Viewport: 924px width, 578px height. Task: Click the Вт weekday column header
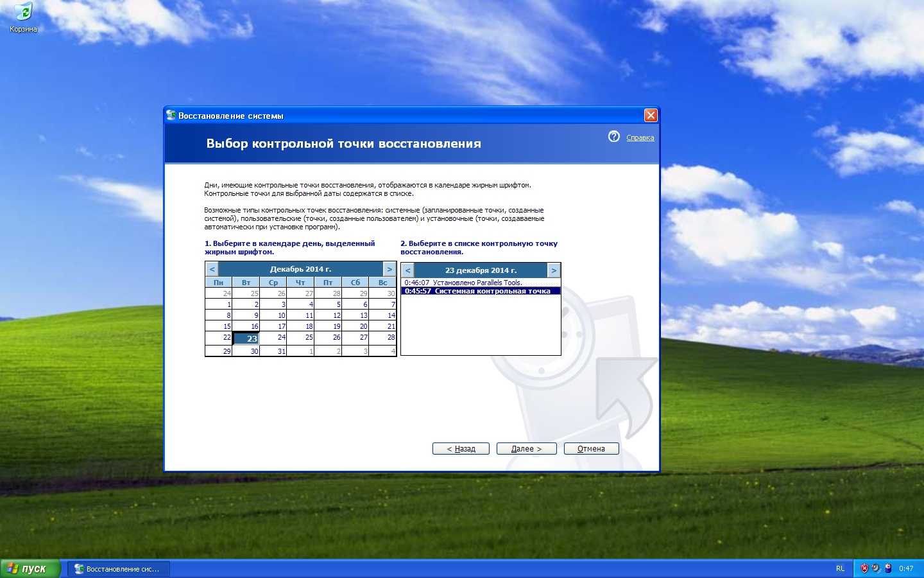pos(246,283)
